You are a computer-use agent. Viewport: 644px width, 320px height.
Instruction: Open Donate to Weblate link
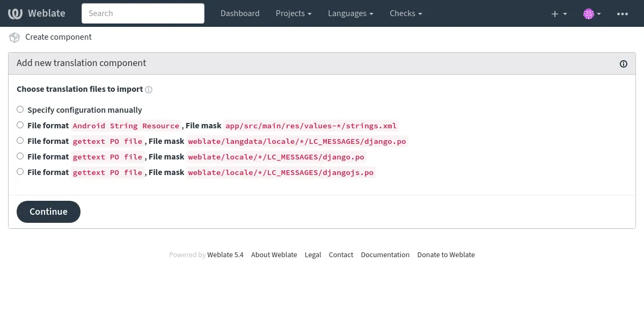[x=446, y=255]
